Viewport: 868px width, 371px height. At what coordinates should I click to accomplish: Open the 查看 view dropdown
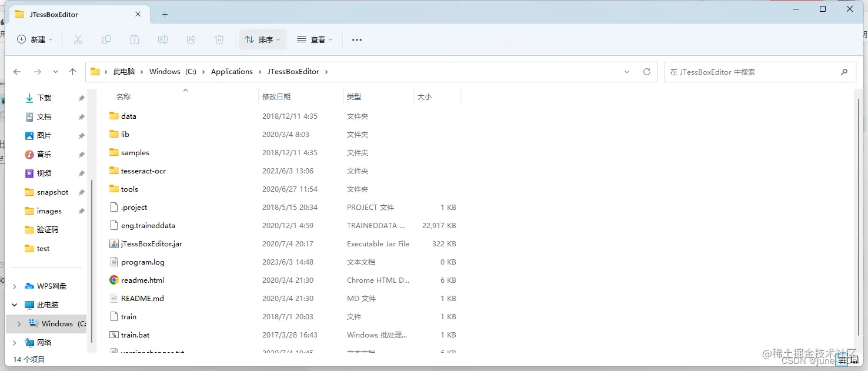[x=315, y=39]
